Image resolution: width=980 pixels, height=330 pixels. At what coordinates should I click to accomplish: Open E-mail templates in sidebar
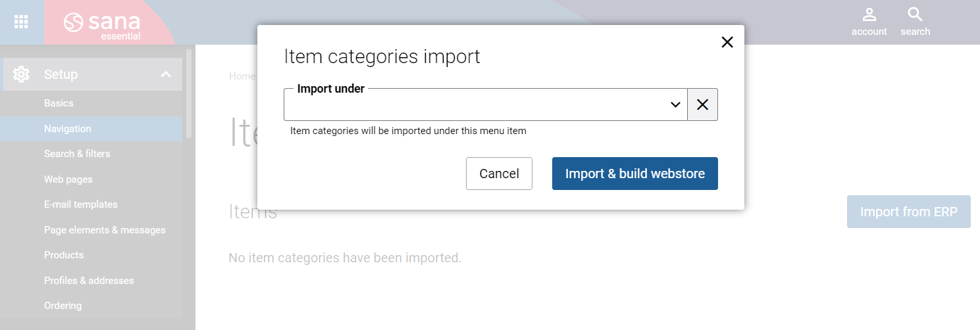pyautogui.click(x=81, y=204)
